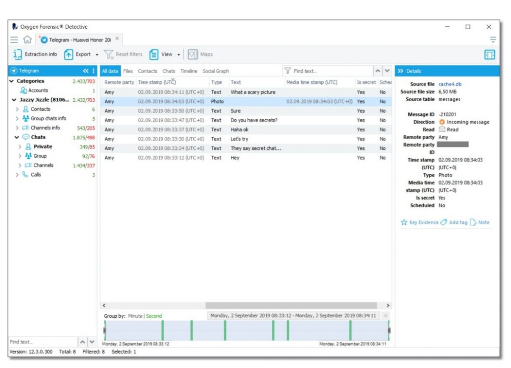The height and width of the screenshot is (368, 511).
Task: Expand the Channels node under Chats
Action: [20, 165]
